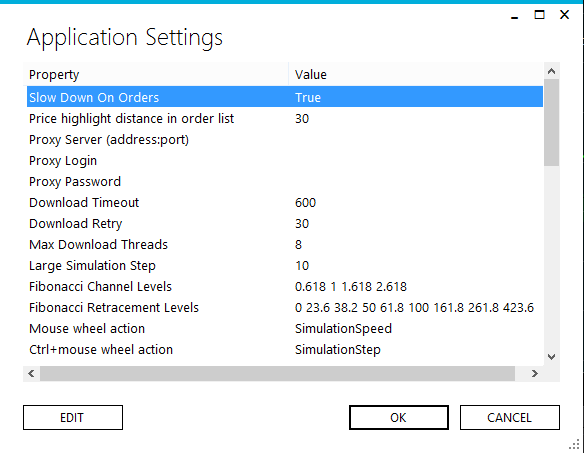Minimize the Application Settings window

(x=515, y=15)
